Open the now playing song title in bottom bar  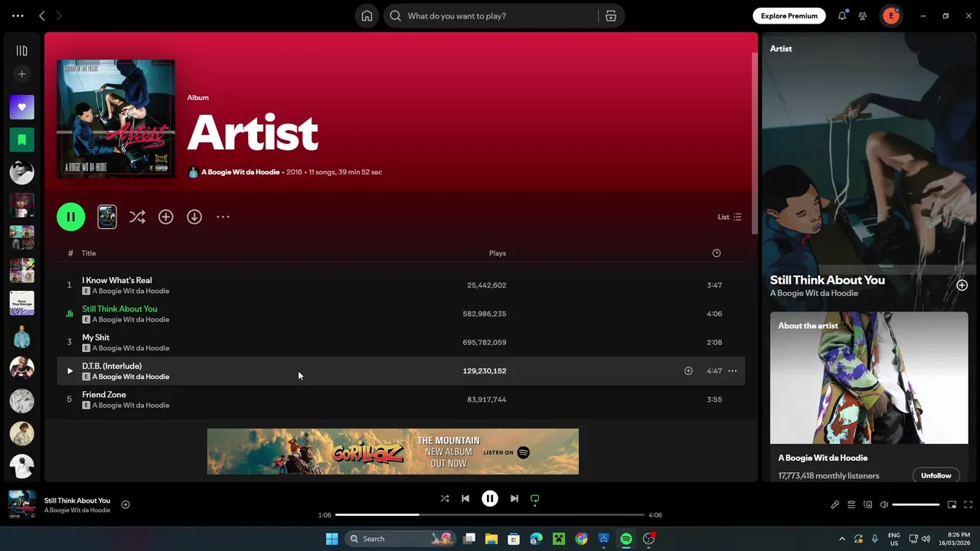coord(77,500)
